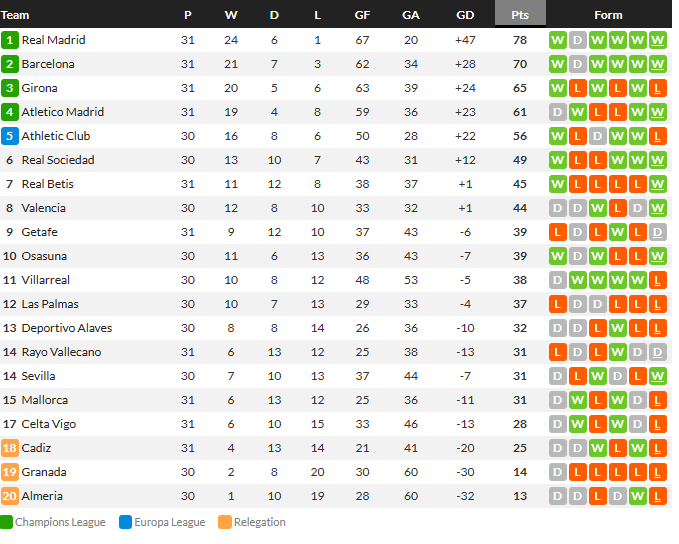Open the Sevilla team link
This screenshot has height=544, width=679.
[x=39, y=376]
